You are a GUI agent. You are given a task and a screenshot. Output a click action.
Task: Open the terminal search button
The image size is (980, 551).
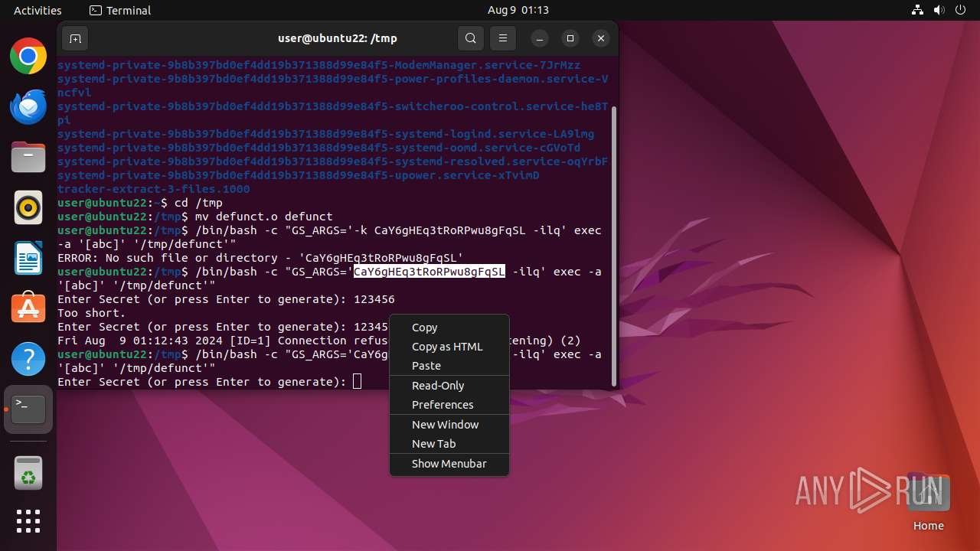[x=471, y=38]
